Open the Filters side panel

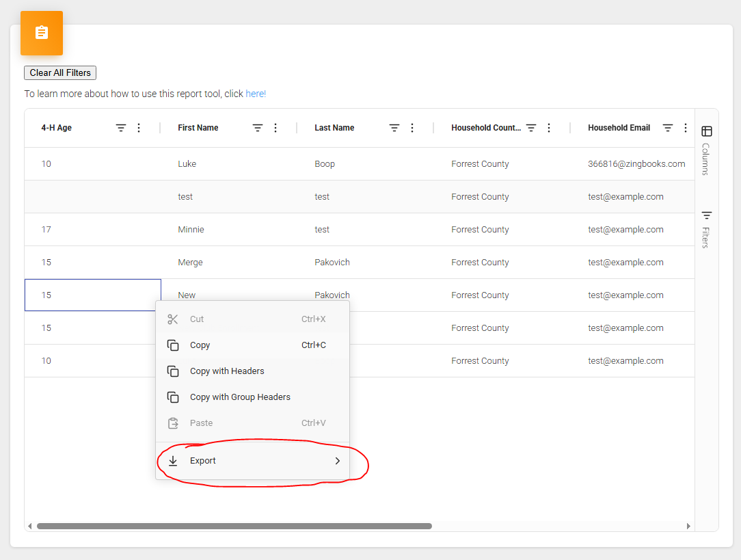pos(706,229)
